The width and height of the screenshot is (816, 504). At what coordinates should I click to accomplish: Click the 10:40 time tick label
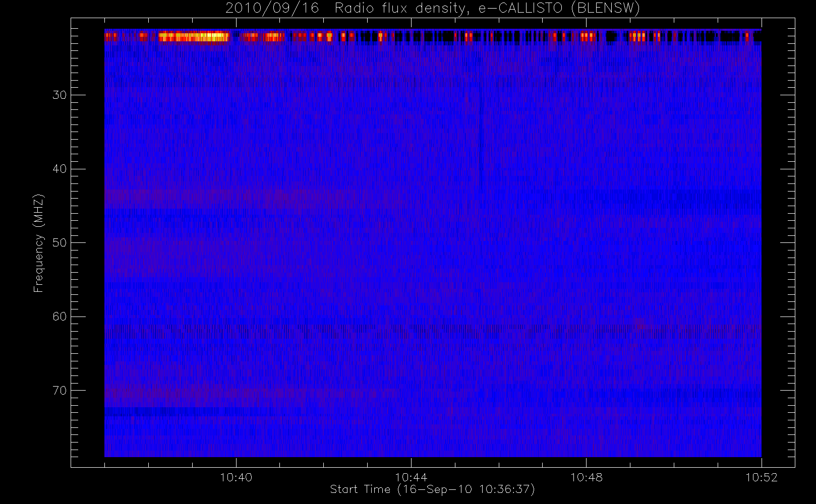point(236,477)
